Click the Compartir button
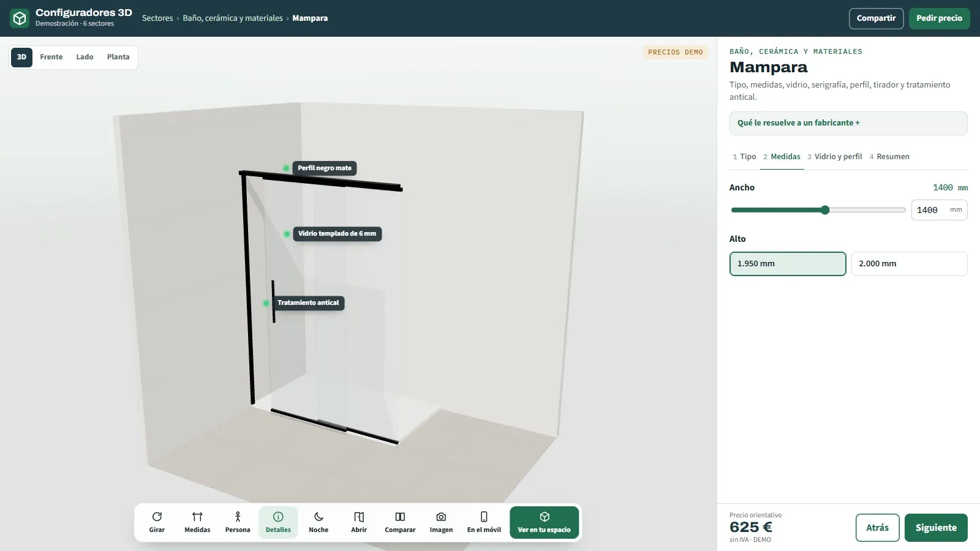The width and height of the screenshot is (980, 551). [876, 18]
